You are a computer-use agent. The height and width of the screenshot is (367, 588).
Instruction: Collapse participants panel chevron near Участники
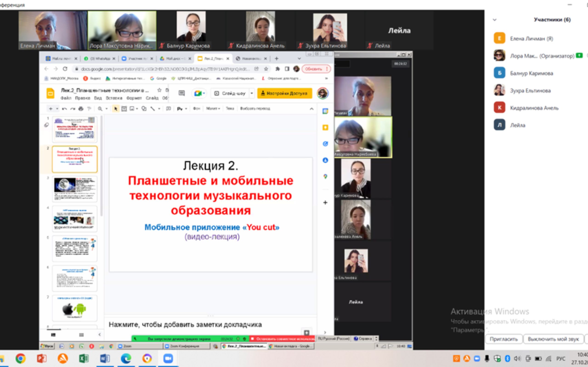click(495, 20)
